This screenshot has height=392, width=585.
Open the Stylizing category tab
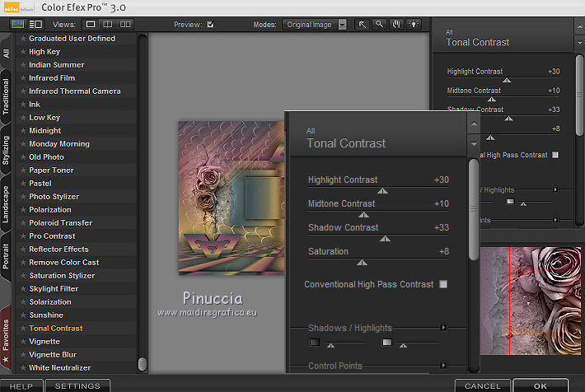[x=6, y=150]
